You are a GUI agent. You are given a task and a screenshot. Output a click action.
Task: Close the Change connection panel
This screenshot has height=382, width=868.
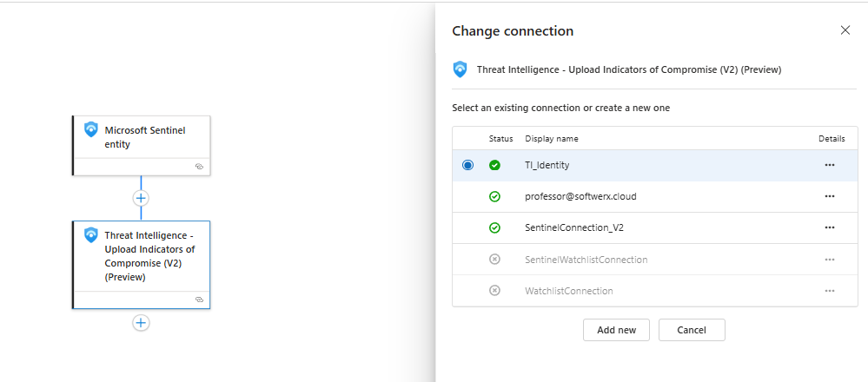point(845,30)
